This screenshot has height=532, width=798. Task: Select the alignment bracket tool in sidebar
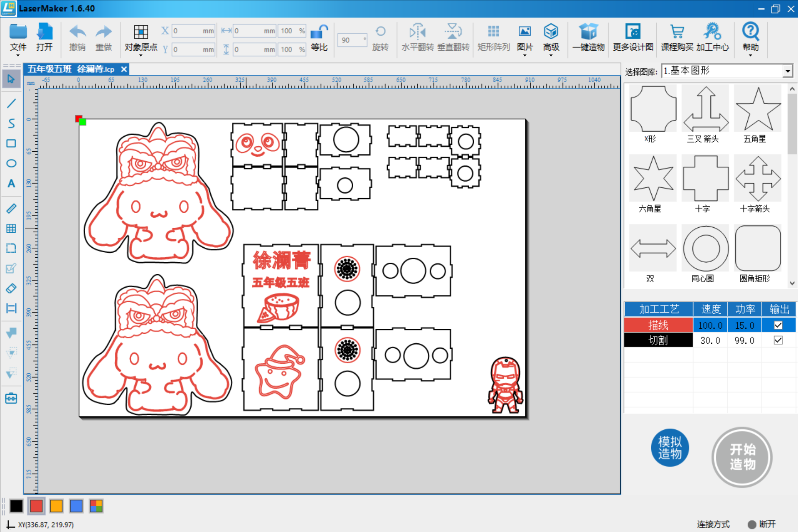(x=11, y=308)
